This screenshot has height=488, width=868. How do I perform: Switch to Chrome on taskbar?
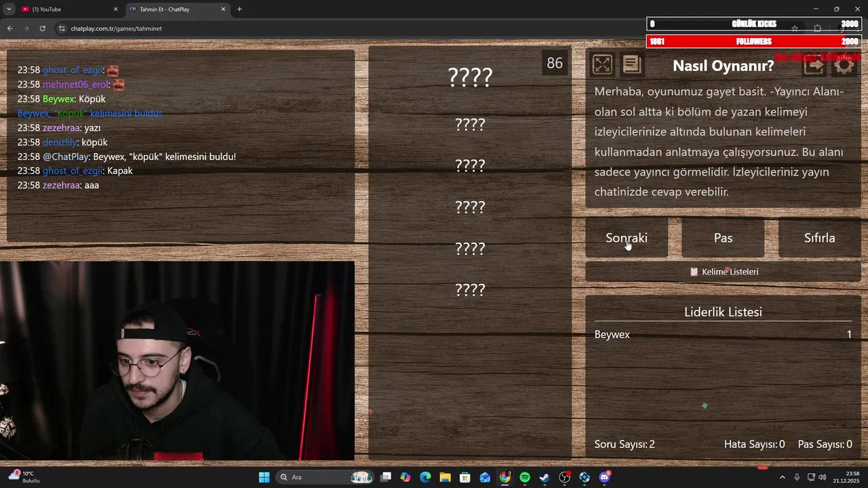point(505,477)
